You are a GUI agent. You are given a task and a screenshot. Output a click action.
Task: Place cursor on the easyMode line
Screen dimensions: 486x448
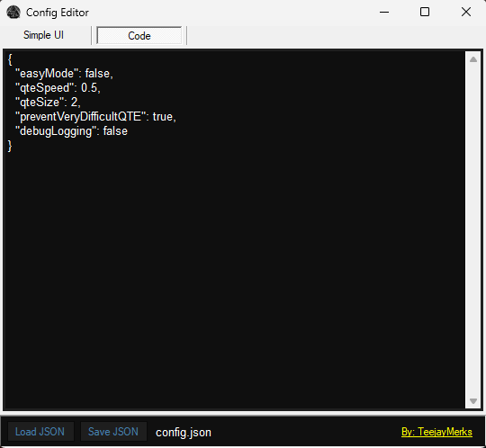click(x=64, y=74)
